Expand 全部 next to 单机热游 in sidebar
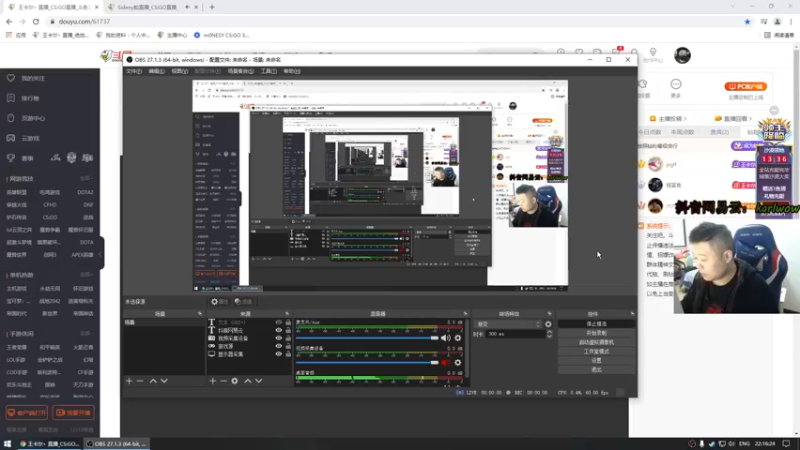This screenshot has height=450, width=800. [86, 274]
